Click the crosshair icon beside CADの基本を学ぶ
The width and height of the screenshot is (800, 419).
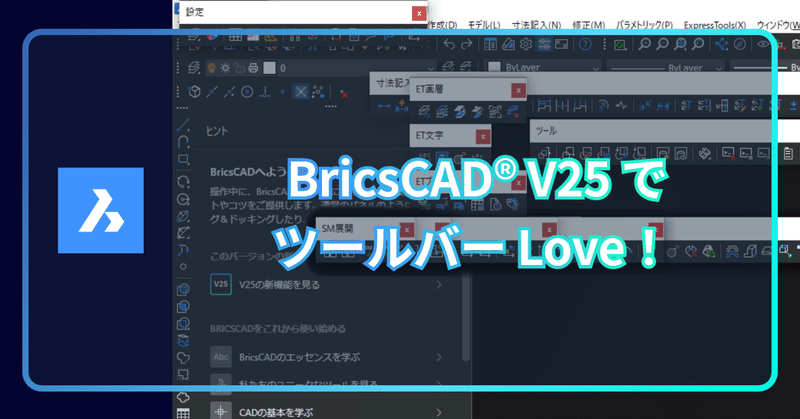click(x=221, y=411)
